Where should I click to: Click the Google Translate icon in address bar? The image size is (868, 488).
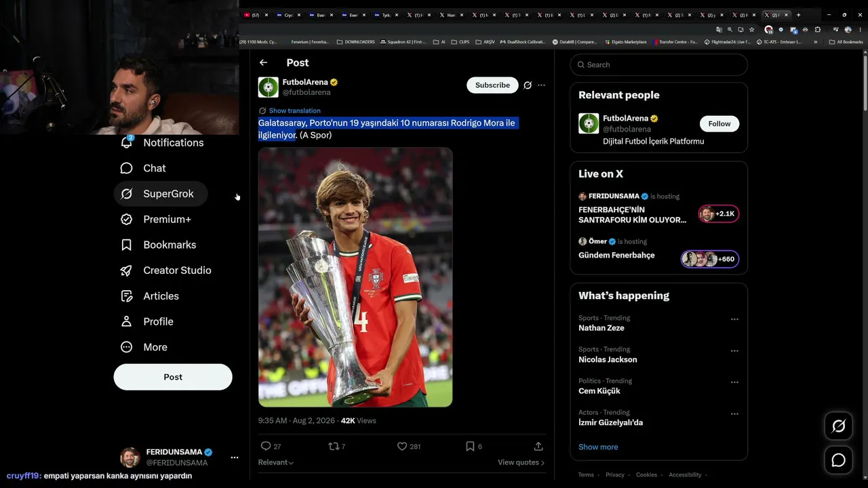pyautogui.click(x=719, y=30)
